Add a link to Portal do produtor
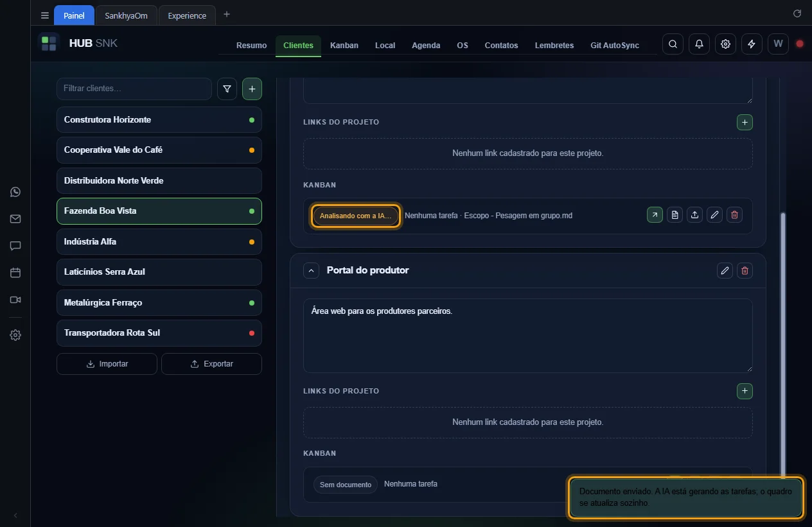812x527 pixels. 745,391
